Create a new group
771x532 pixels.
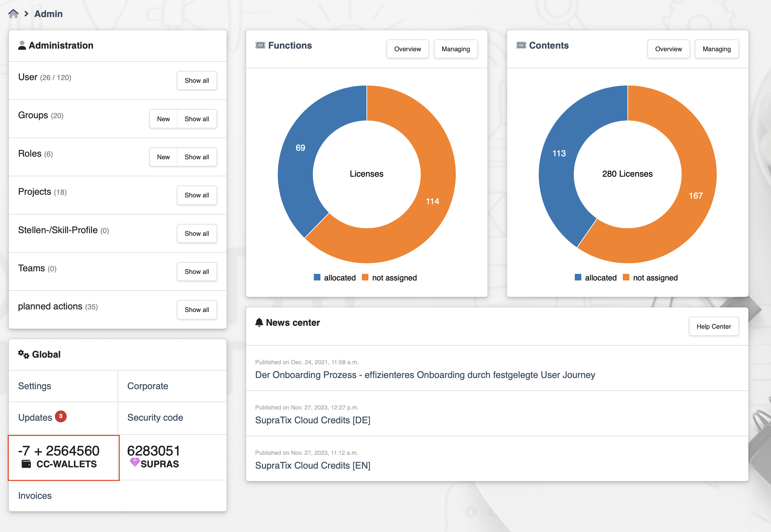pos(163,119)
